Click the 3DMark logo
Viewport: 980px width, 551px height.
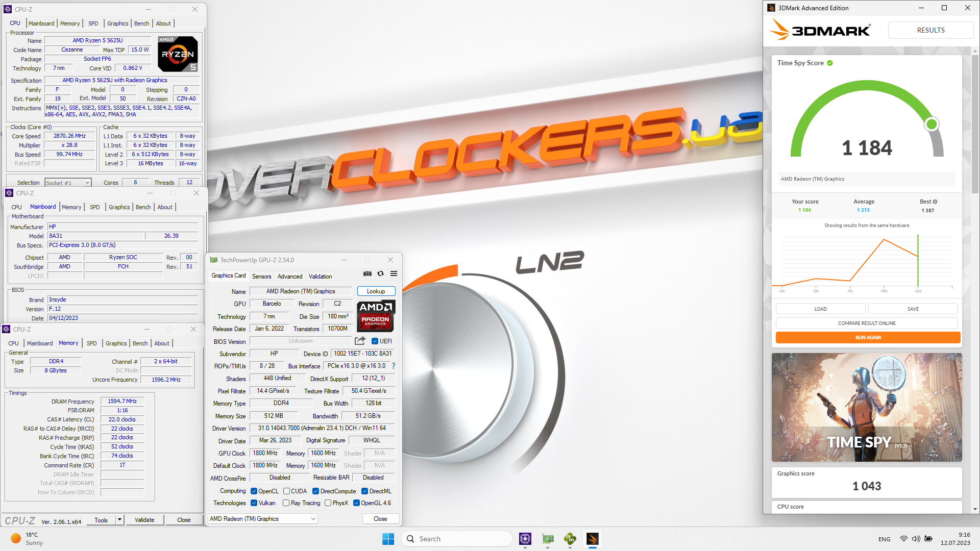pyautogui.click(x=820, y=30)
